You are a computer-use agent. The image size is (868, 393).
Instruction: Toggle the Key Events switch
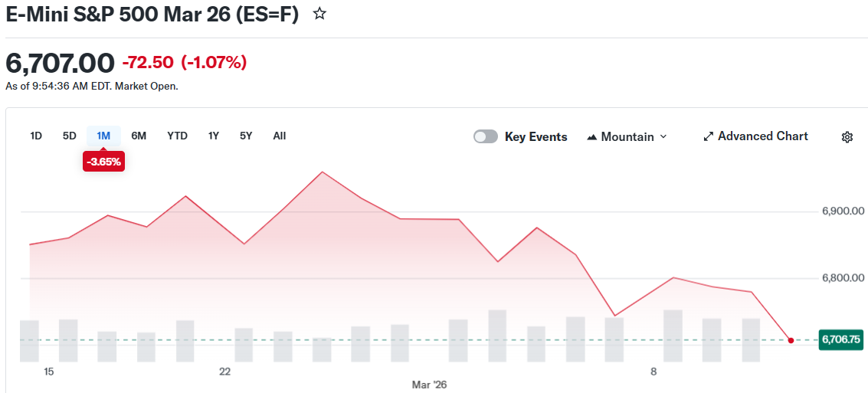[x=486, y=136]
